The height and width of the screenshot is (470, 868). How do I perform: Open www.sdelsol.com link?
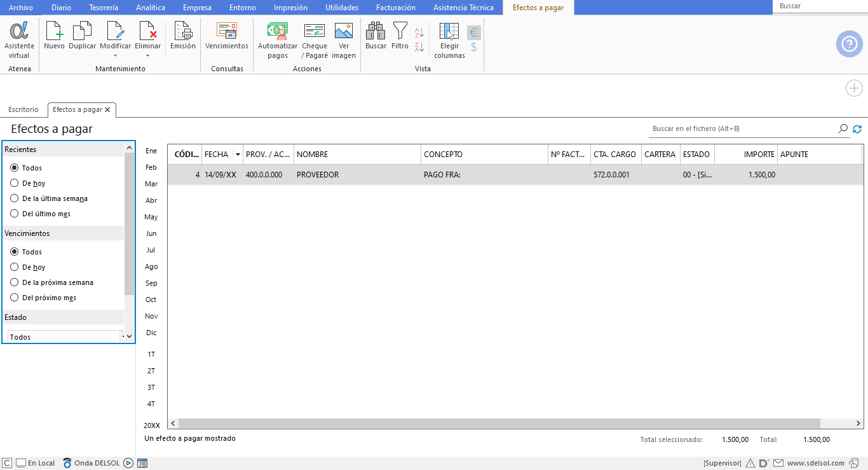(x=816, y=463)
